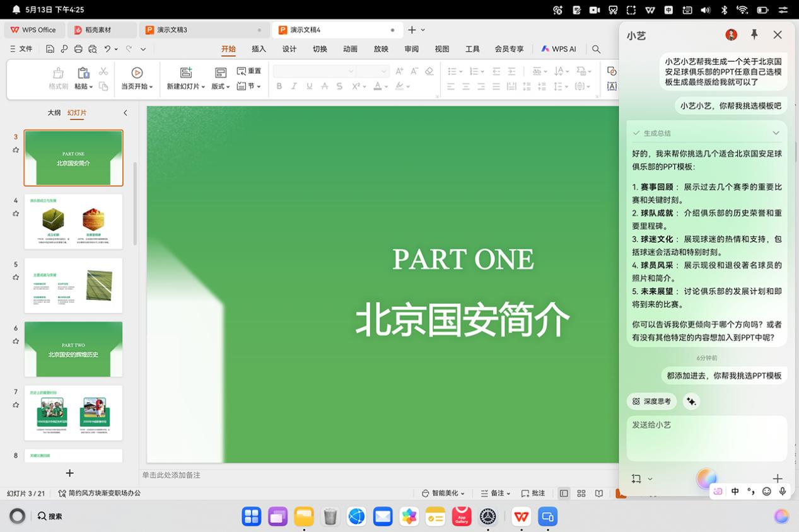Enable Deep Thinking (深度思考) button

click(x=652, y=401)
